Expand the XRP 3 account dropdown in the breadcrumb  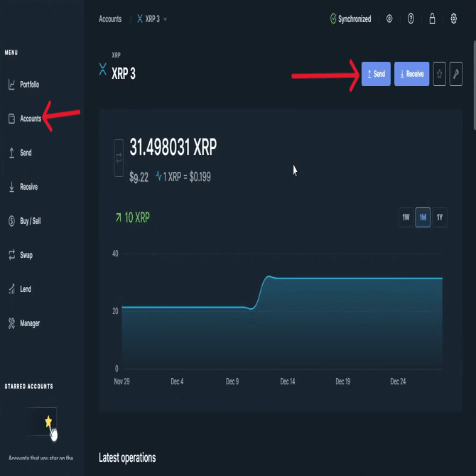(x=165, y=19)
